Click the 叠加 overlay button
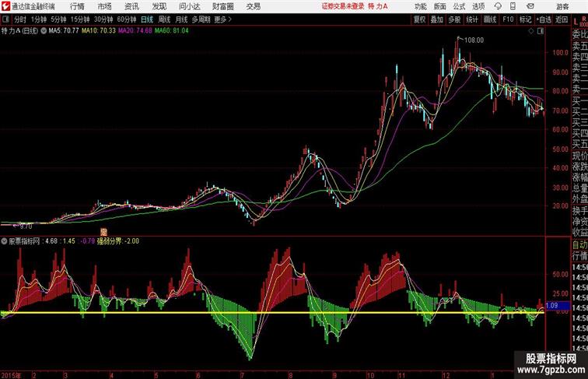The height and width of the screenshot is (379, 588). tap(437, 19)
